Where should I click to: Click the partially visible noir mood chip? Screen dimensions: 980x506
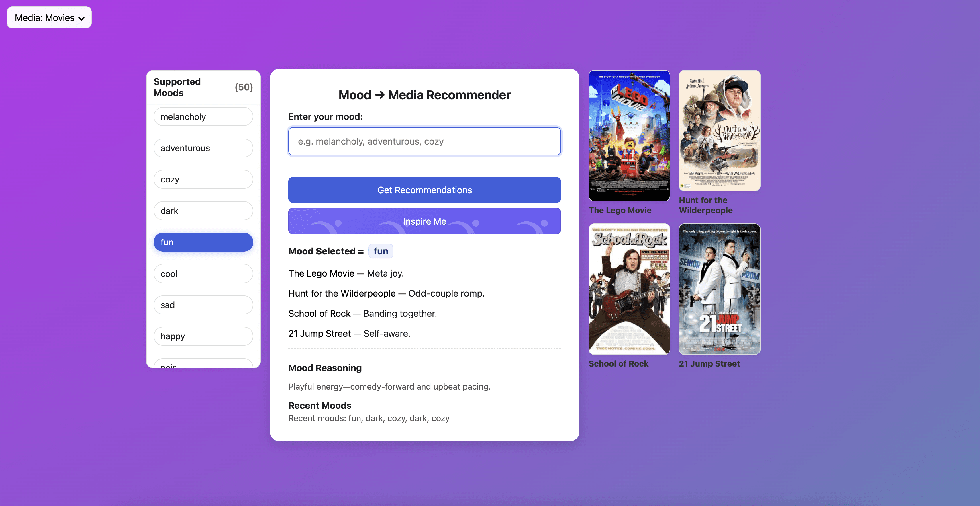[x=203, y=364]
